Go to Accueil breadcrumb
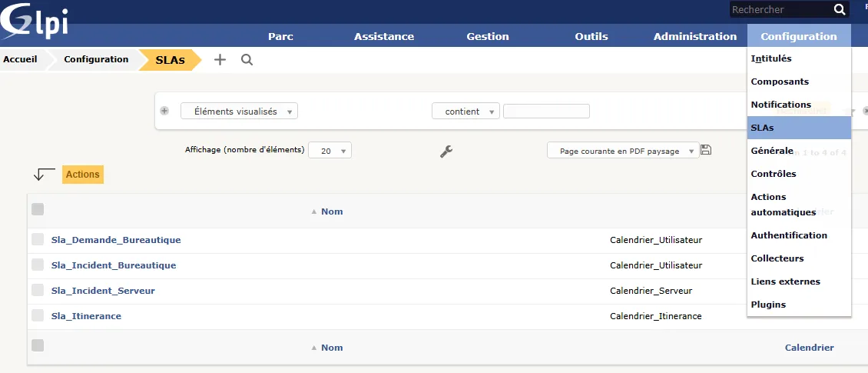Viewport: 868px width, 373px height. pyautogui.click(x=21, y=59)
